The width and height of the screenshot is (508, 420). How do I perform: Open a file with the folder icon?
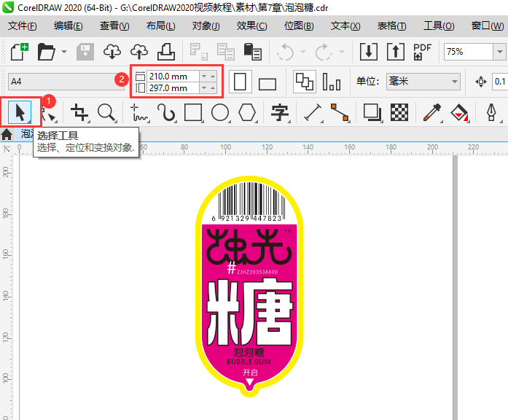[46, 52]
